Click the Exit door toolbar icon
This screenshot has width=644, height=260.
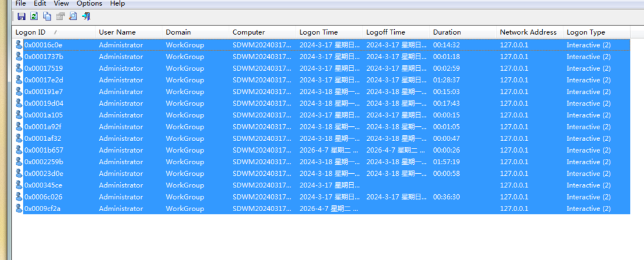(x=86, y=16)
